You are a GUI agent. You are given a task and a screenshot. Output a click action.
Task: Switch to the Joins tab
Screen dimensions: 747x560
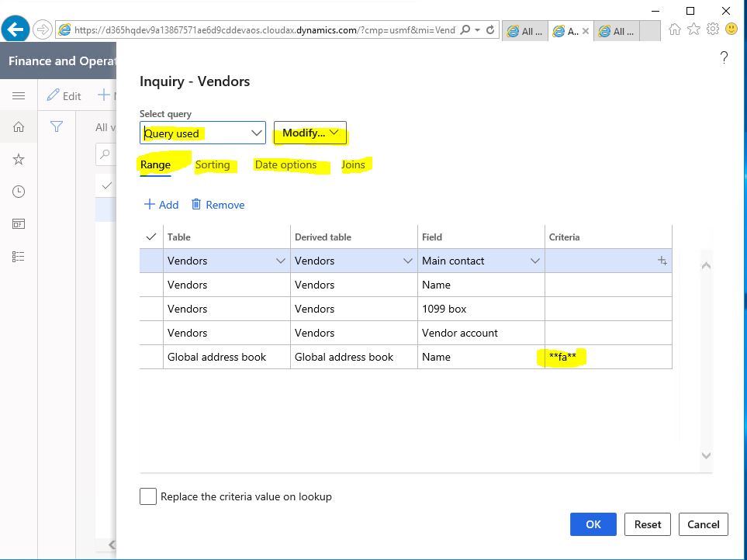(x=353, y=164)
